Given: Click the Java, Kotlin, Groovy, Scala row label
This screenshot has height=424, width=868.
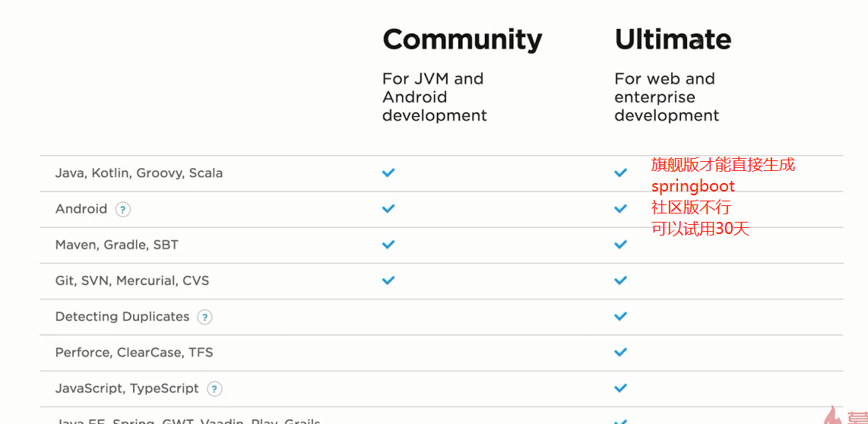Looking at the screenshot, I should coord(139,173).
